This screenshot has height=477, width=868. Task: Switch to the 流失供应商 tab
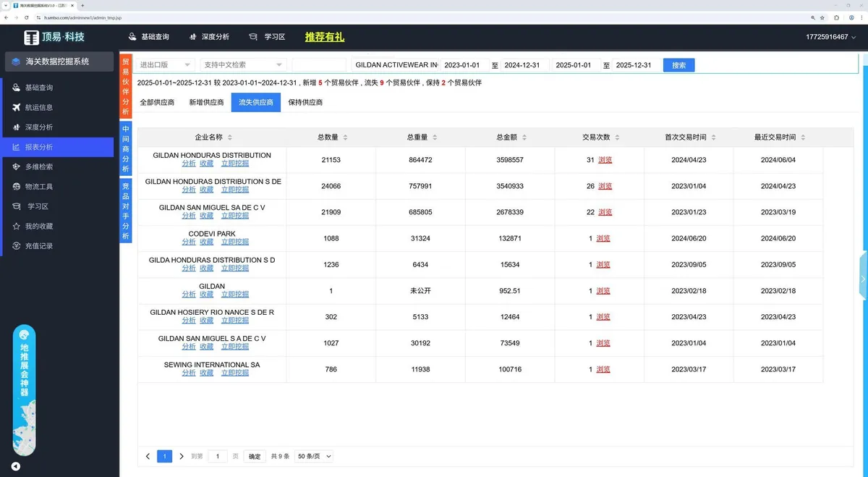pos(256,103)
